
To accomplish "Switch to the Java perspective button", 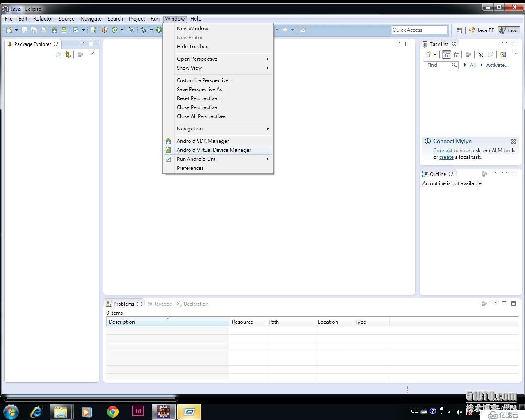I will 509,30.
